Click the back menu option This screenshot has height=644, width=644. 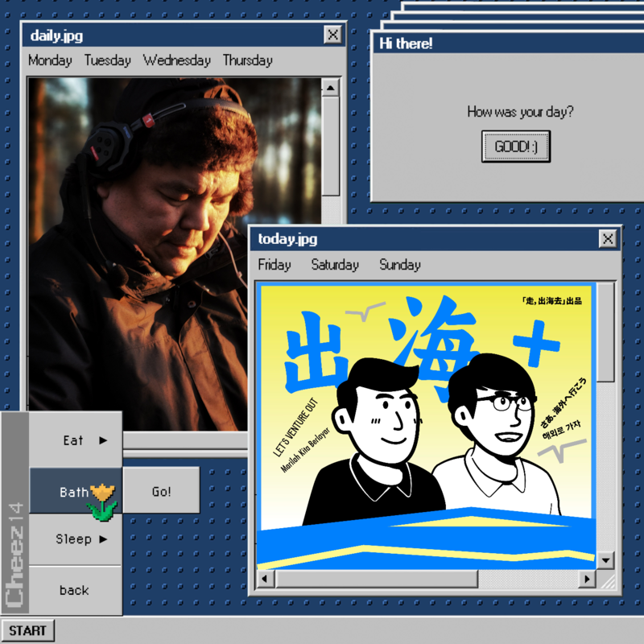pyautogui.click(x=74, y=590)
